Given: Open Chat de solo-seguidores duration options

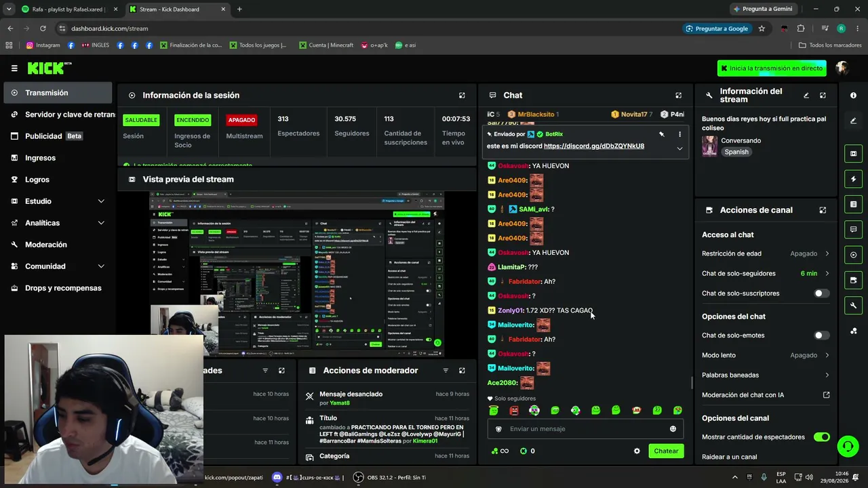Looking at the screenshot, I should (x=766, y=274).
